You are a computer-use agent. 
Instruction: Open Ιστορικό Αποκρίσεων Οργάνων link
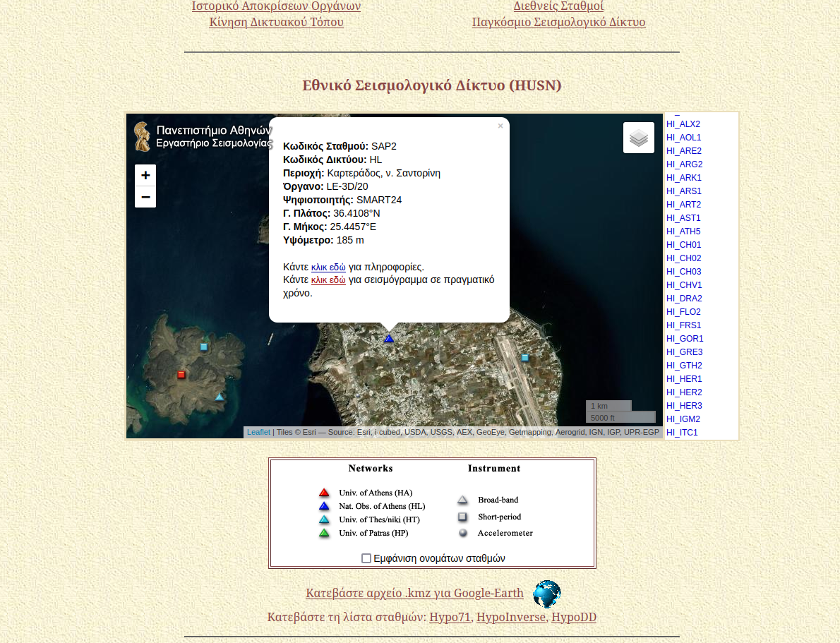[x=277, y=6]
